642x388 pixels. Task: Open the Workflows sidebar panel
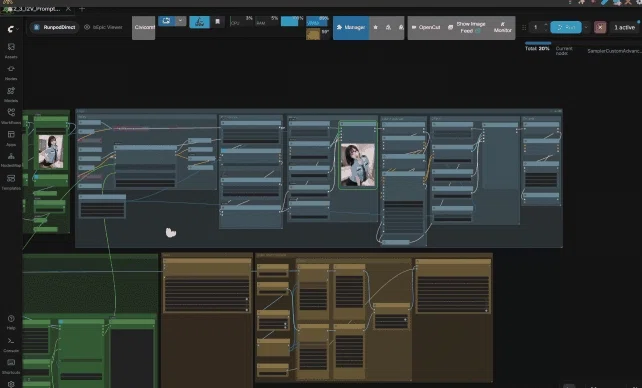coord(11,116)
